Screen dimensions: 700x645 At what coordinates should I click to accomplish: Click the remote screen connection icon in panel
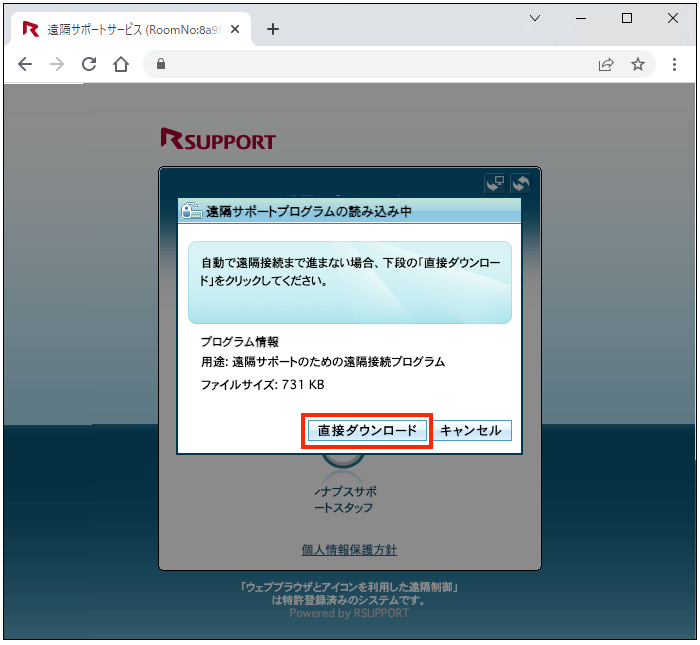(x=495, y=183)
